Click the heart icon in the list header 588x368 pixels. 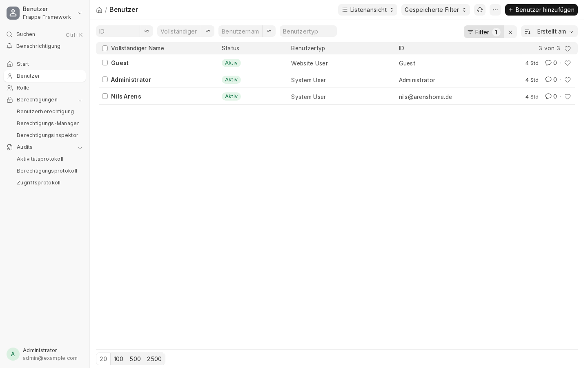click(x=568, y=49)
